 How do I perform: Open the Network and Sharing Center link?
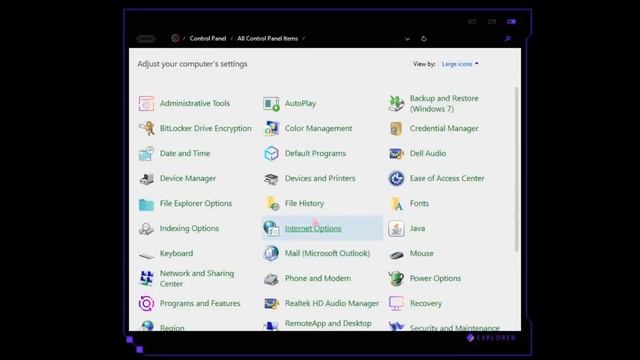click(x=197, y=278)
